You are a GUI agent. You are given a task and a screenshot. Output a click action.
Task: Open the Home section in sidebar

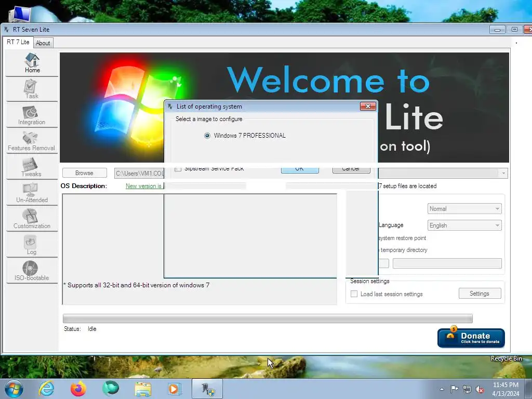(x=32, y=63)
